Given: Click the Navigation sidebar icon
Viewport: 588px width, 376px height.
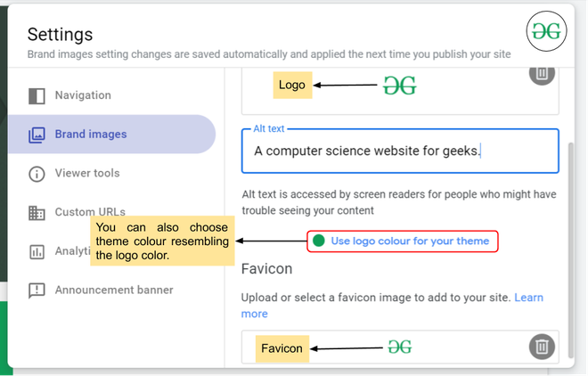Looking at the screenshot, I should 37,95.
